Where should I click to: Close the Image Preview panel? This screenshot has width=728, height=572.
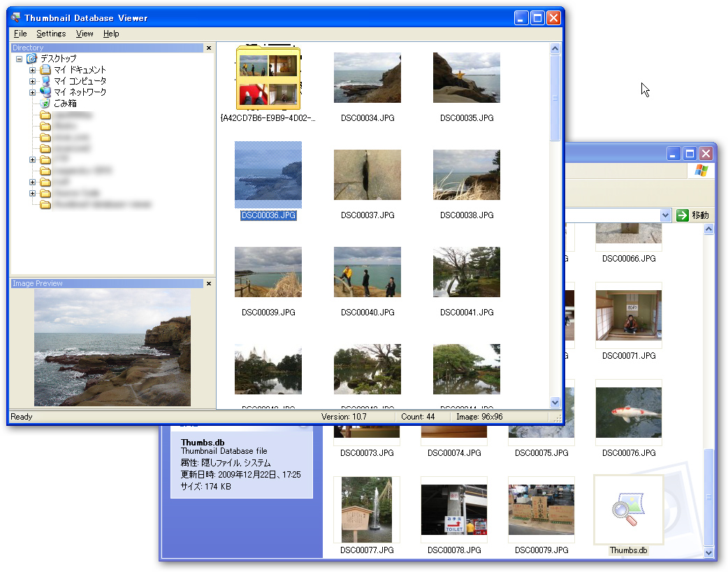[x=209, y=283]
